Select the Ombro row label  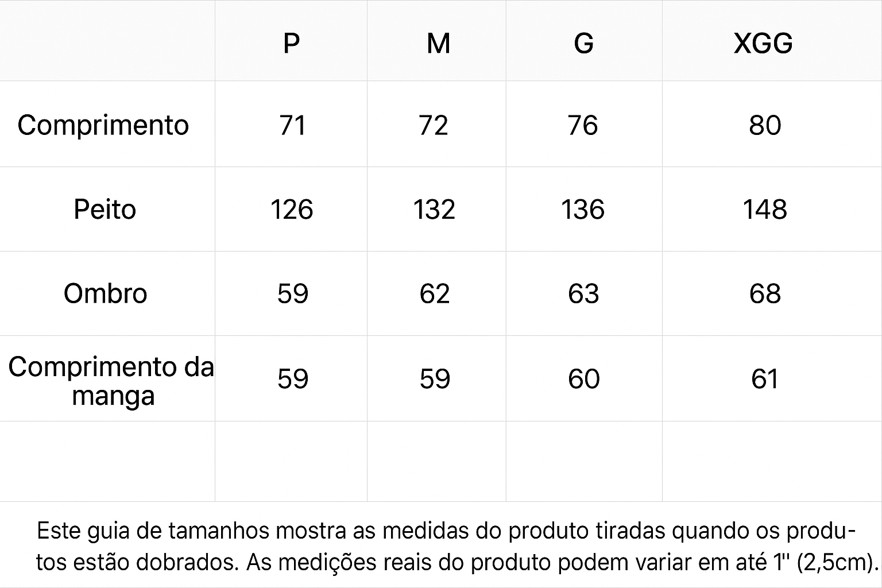point(105,293)
